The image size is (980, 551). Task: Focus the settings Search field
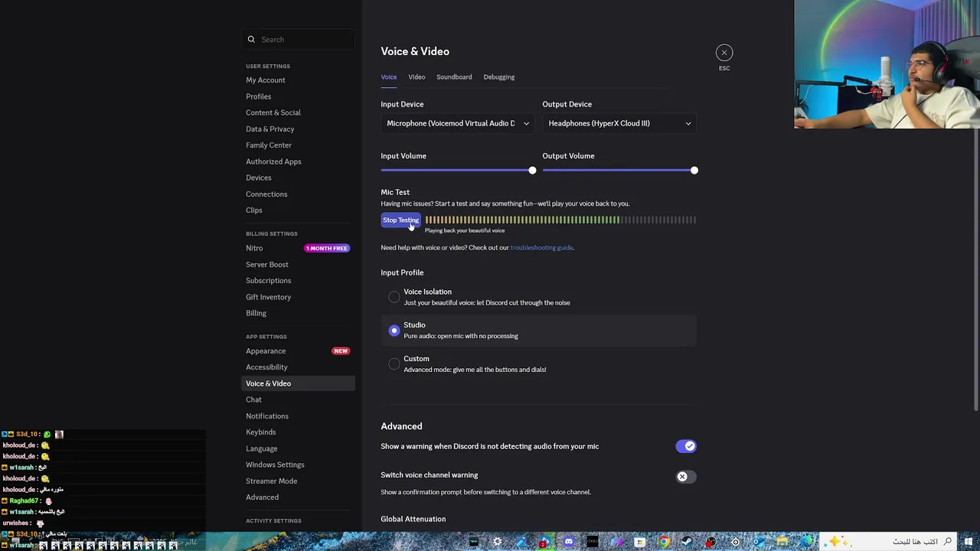tap(299, 40)
